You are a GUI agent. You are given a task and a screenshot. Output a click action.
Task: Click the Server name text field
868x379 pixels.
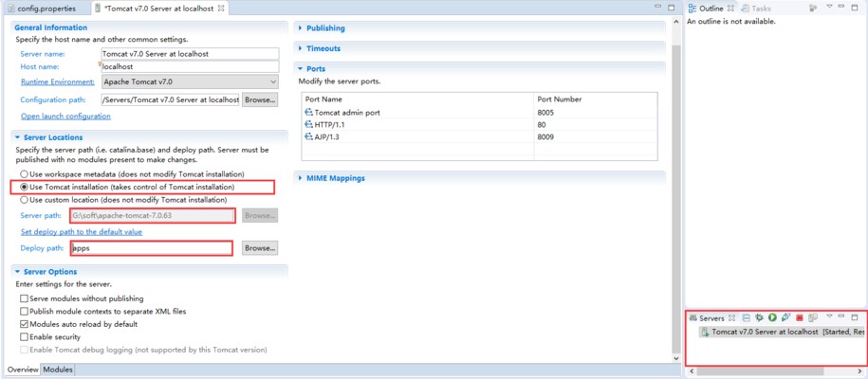point(189,54)
